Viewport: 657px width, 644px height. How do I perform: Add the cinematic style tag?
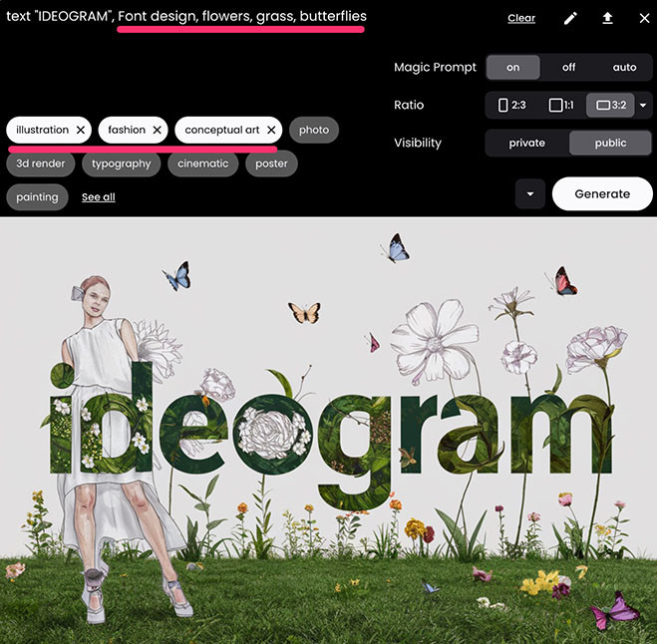202,163
